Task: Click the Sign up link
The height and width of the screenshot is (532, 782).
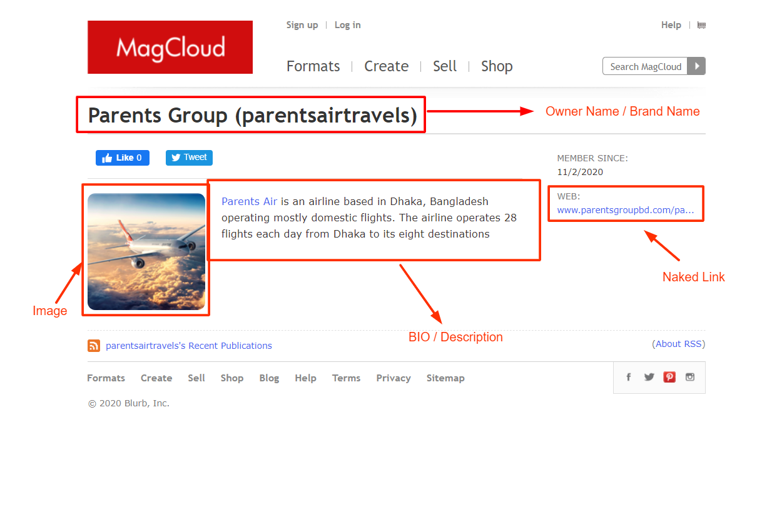Action: click(302, 25)
